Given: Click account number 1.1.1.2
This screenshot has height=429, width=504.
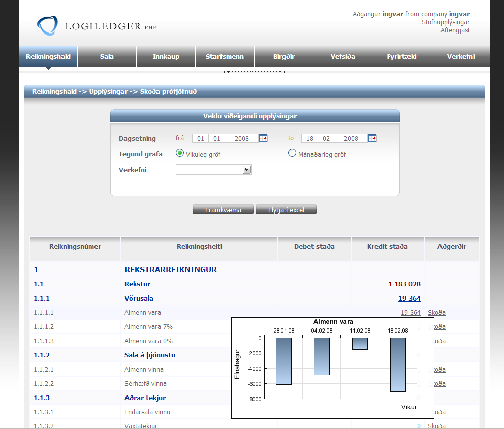Looking at the screenshot, I should point(44,327).
